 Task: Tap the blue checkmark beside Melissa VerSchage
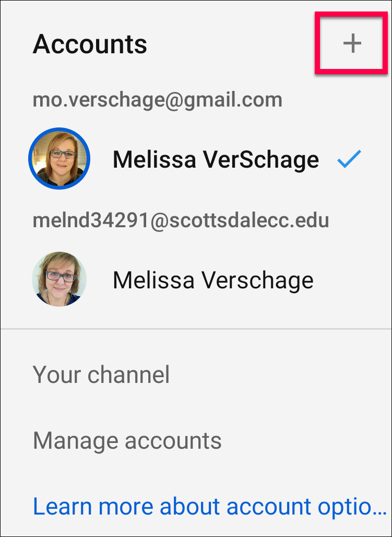coord(349,159)
